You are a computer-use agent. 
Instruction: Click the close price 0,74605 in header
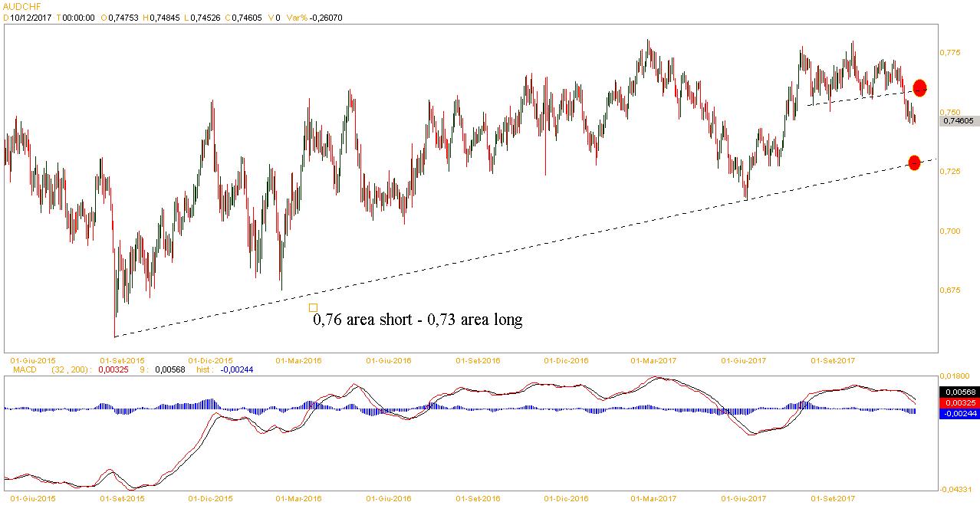(x=247, y=18)
